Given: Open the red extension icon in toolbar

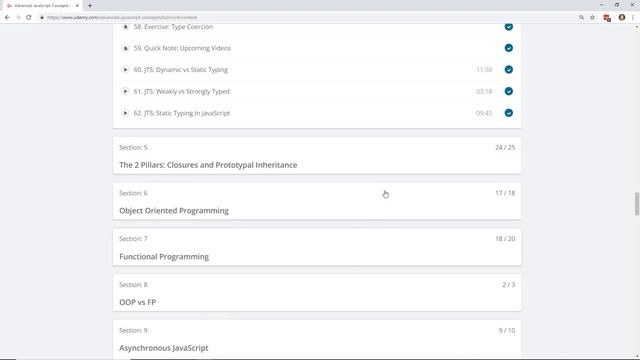Looking at the screenshot, I should [607, 18].
